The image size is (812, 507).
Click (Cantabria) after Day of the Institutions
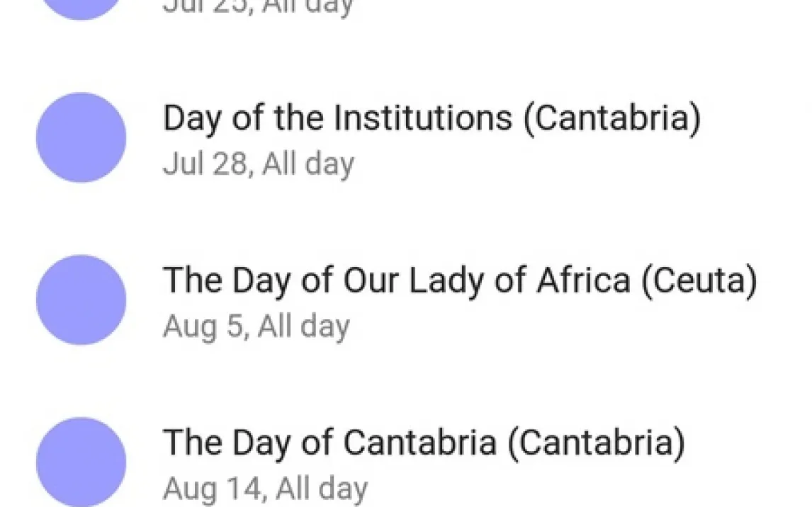pos(612,118)
